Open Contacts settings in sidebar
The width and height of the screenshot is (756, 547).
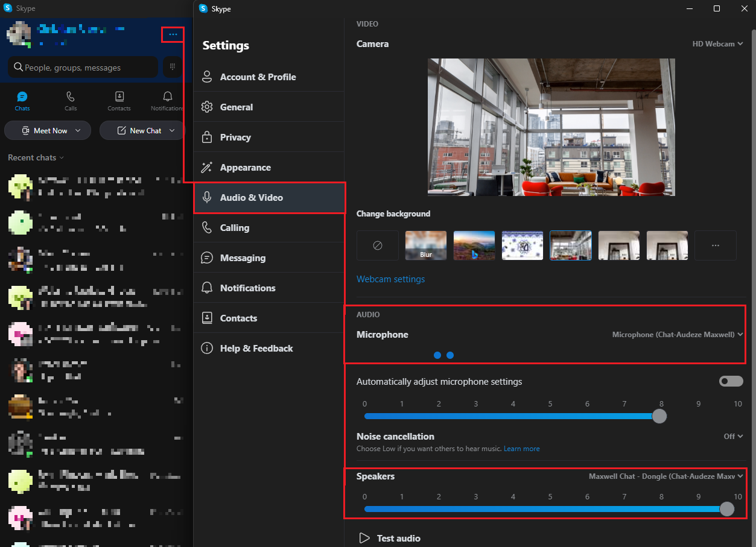coord(269,318)
